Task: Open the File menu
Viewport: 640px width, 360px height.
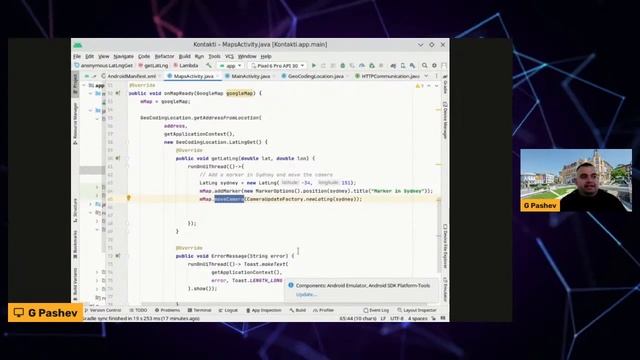Action: tap(77, 56)
